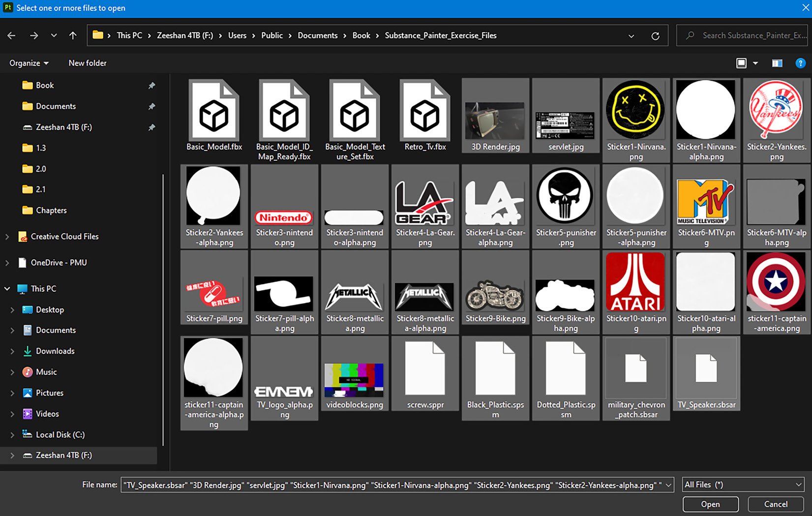Select Sticker4-La-Gear.png thumbnail
Image resolution: width=812 pixels, height=516 pixels.
click(x=424, y=202)
